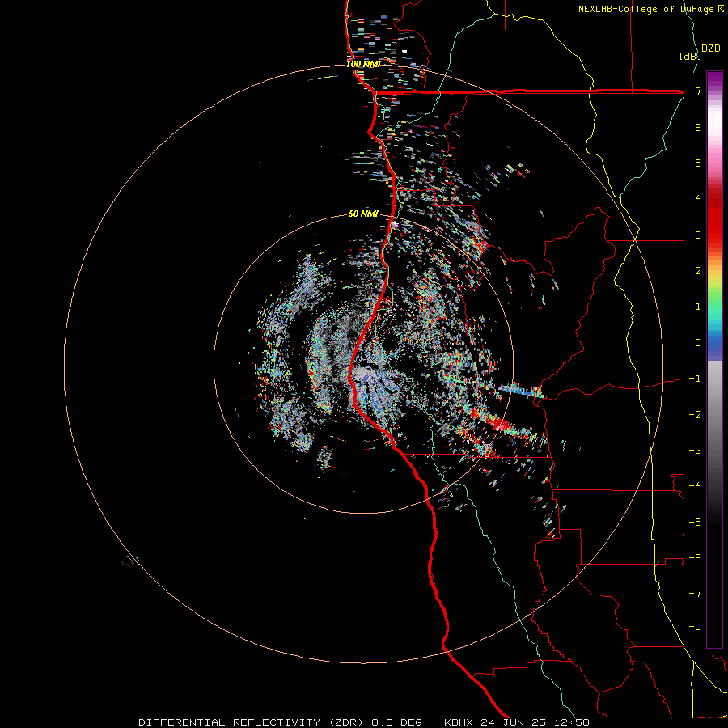Click the [dB] unit label

[x=690, y=56]
